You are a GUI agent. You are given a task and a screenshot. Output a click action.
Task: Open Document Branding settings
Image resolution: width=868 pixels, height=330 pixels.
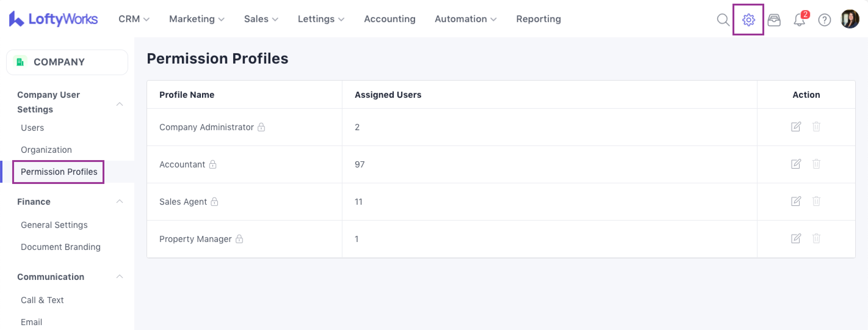coord(61,247)
